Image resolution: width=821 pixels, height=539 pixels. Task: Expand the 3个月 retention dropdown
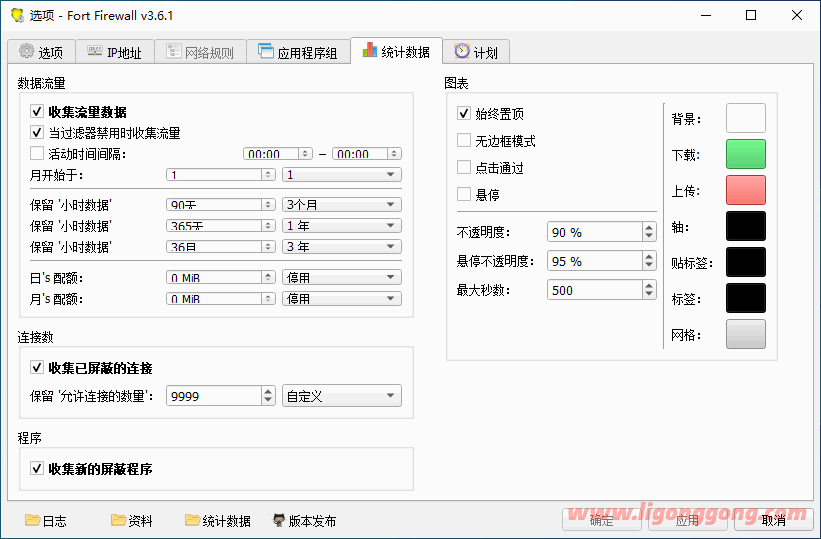click(341, 204)
